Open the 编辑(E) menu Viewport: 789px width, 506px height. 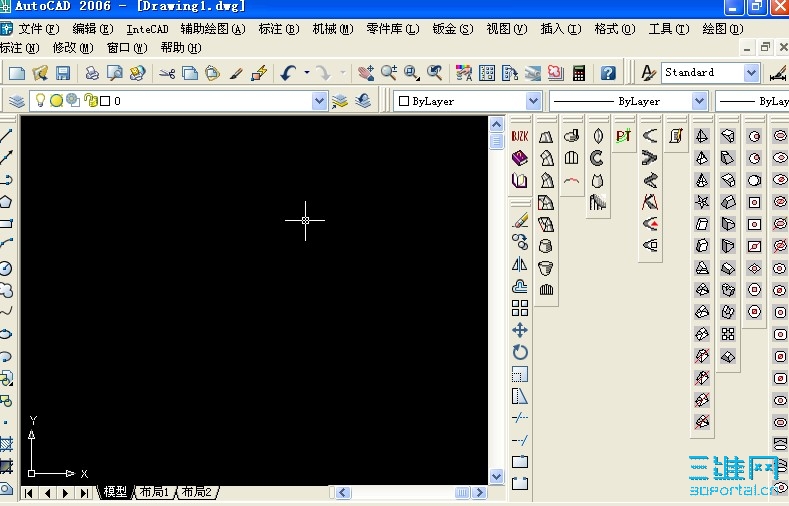pyautogui.click(x=93, y=29)
